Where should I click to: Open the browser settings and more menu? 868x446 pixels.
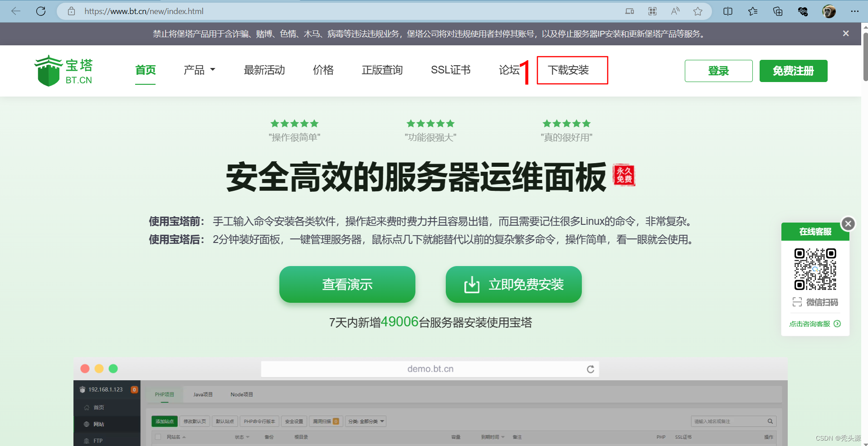coord(855,11)
